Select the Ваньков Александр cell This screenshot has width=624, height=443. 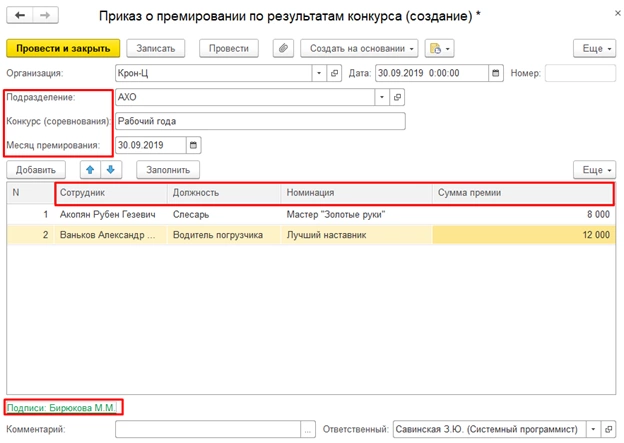(x=111, y=235)
